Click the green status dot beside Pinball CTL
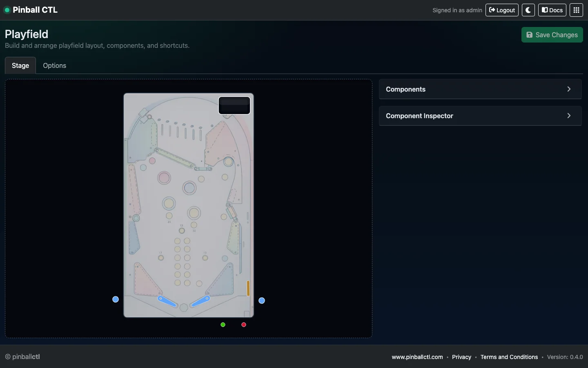The width and height of the screenshot is (588, 368). (x=7, y=10)
